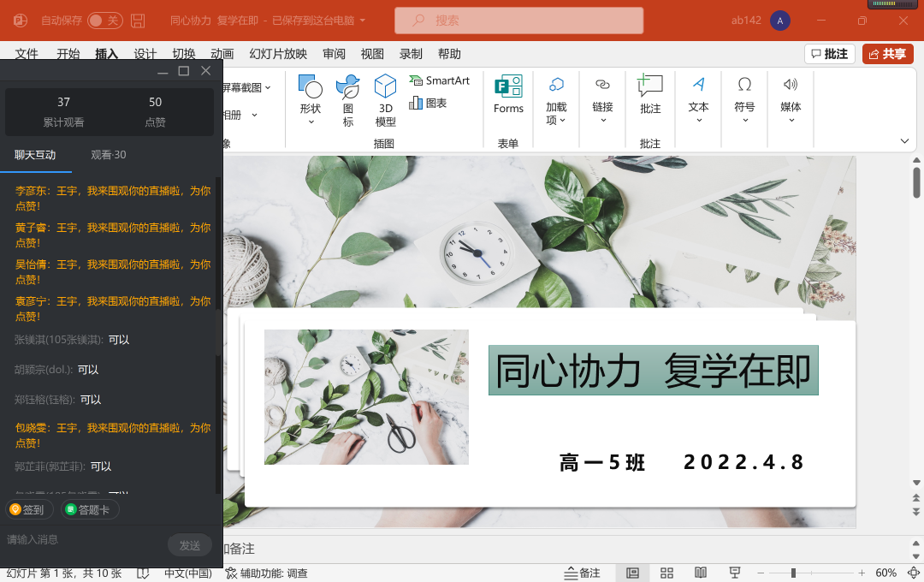The image size is (924, 582).
Task: Insert an icon with the 图标 button
Action: point(348,100)
